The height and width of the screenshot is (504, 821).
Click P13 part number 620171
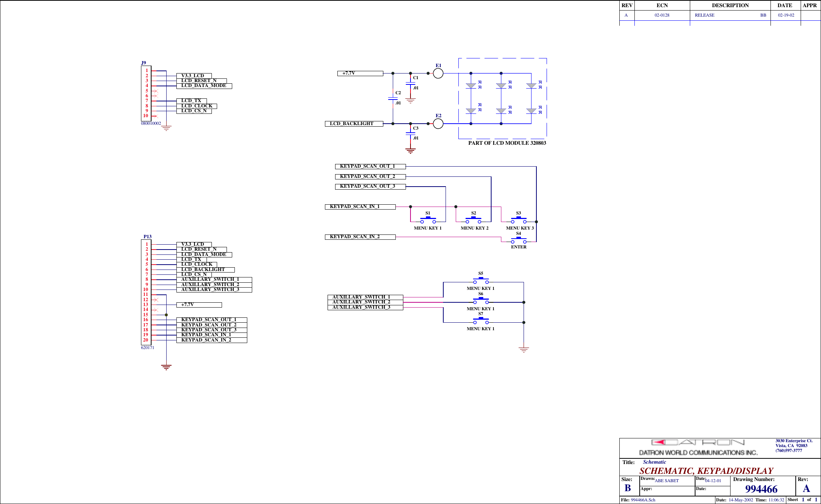point(147,348)
